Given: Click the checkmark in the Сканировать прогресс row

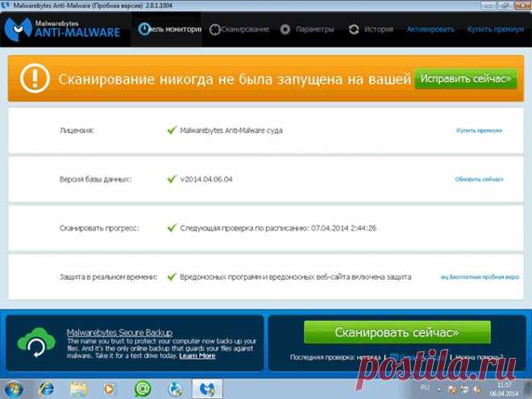Looking at the screenshot, I should coord(172,227).
